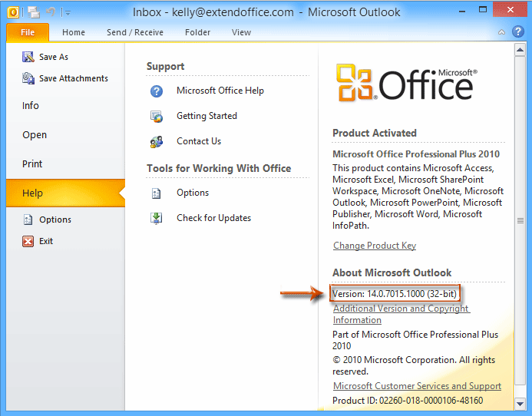
Task: Click the Undo quick access icon
Action: click(x=51, y=12)
